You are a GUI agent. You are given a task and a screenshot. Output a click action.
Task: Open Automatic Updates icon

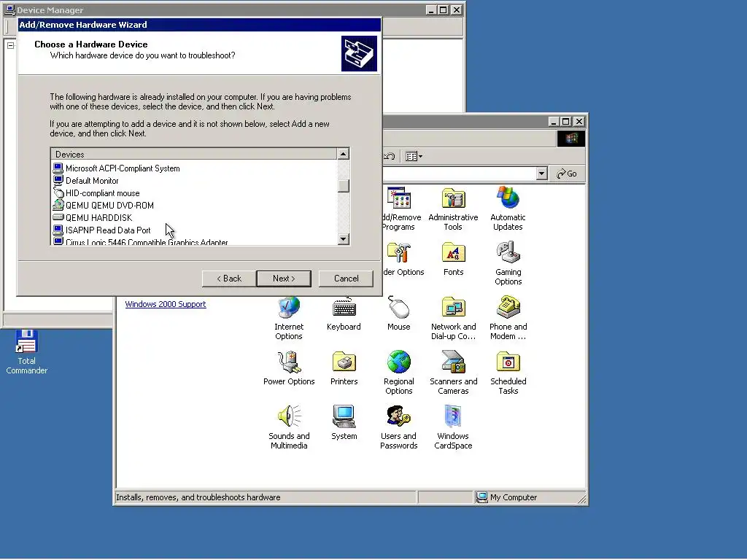[x=508, y=209]
